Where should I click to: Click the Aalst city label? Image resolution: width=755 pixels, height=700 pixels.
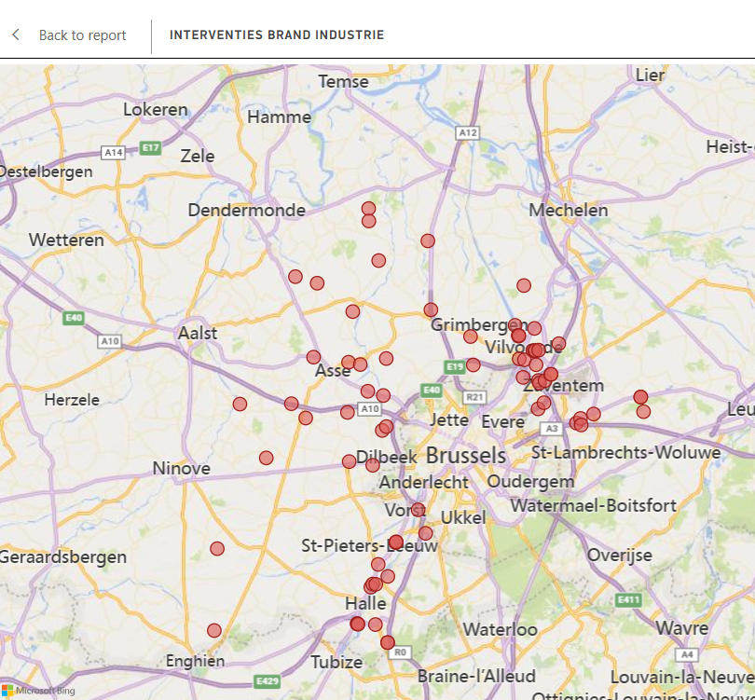(x=198, y=333)
